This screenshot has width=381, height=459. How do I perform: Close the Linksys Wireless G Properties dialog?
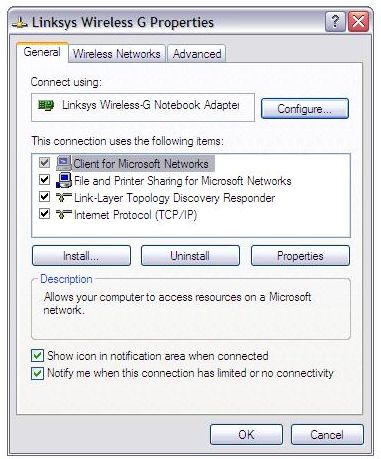(358, 22)
